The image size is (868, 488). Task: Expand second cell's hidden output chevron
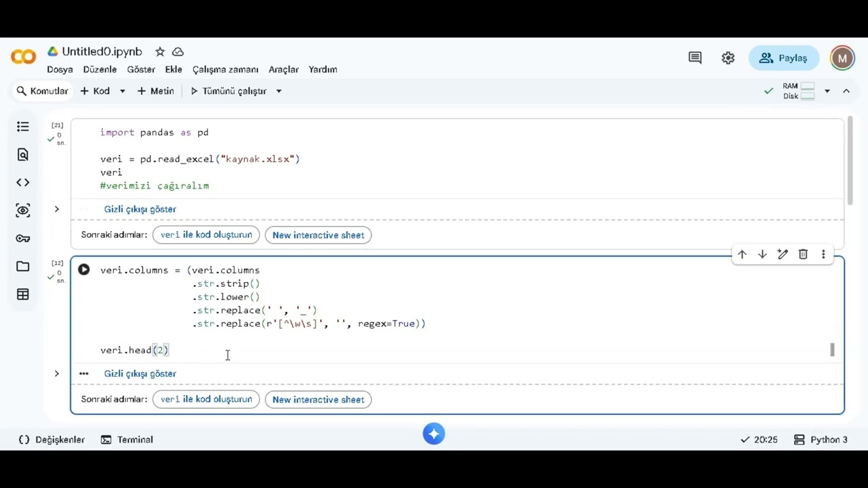[x=57, y=373]
